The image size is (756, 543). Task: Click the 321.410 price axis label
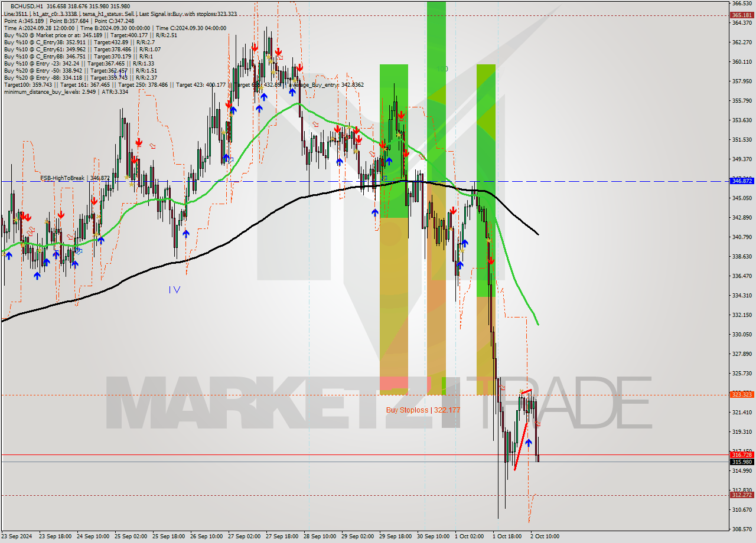[x=742, y=412]
